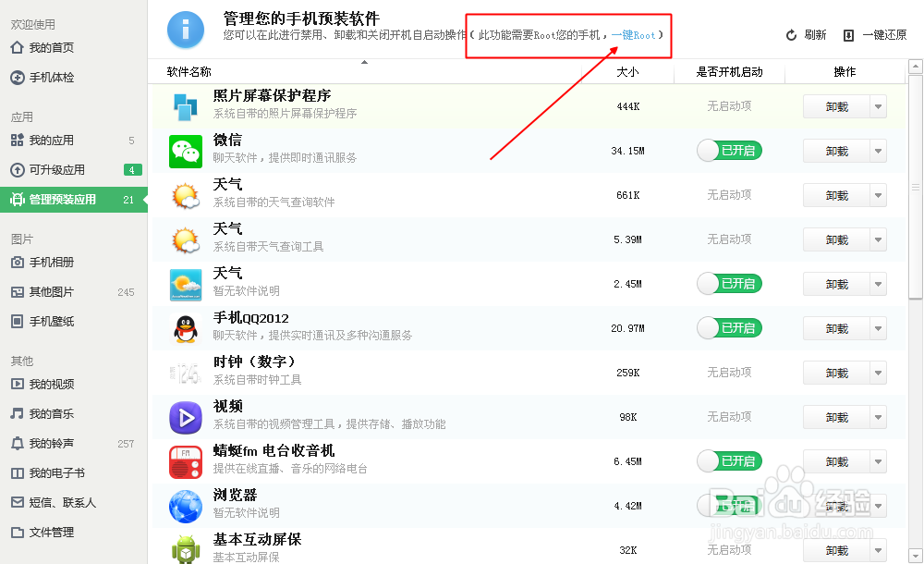
Task: Click the 管理预装应用 android icon
Action: (x=17, y=200)
